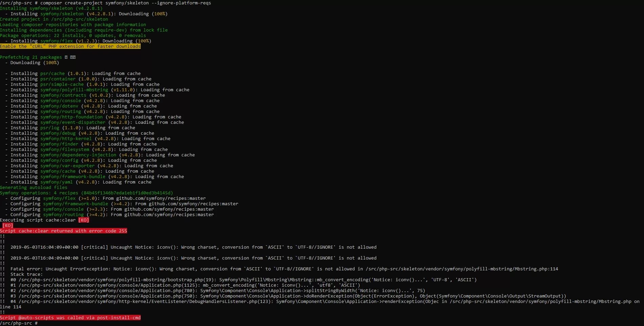Click symfony/dependency-injection package name

click(x=78, y=155)
